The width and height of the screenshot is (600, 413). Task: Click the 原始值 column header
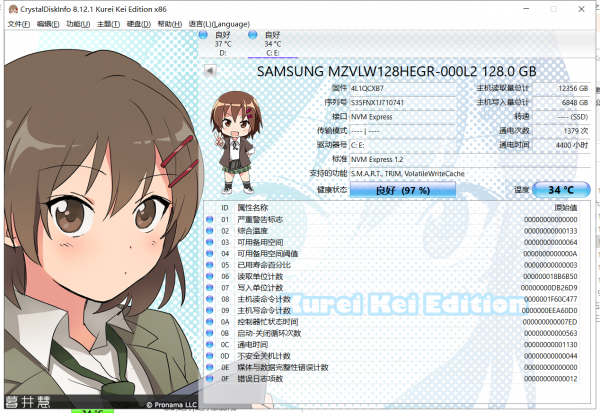(566, 207)
